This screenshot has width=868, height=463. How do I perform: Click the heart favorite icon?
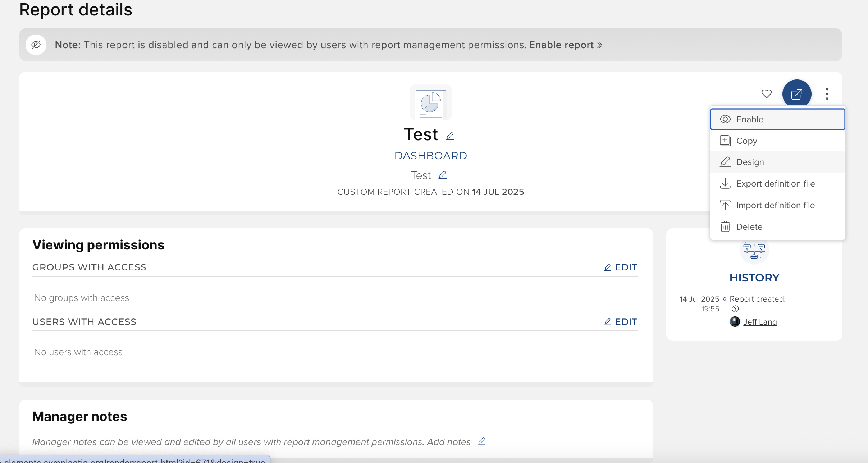pos(766,94)
